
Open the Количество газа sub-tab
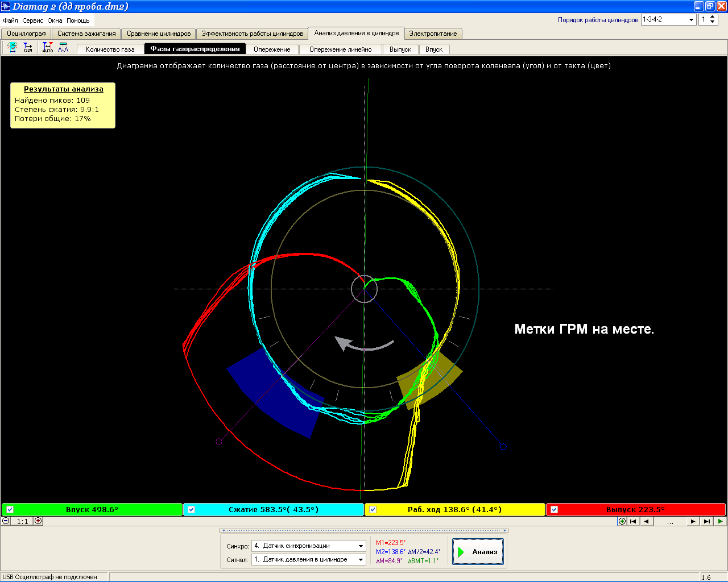click(x=110, y=49)
